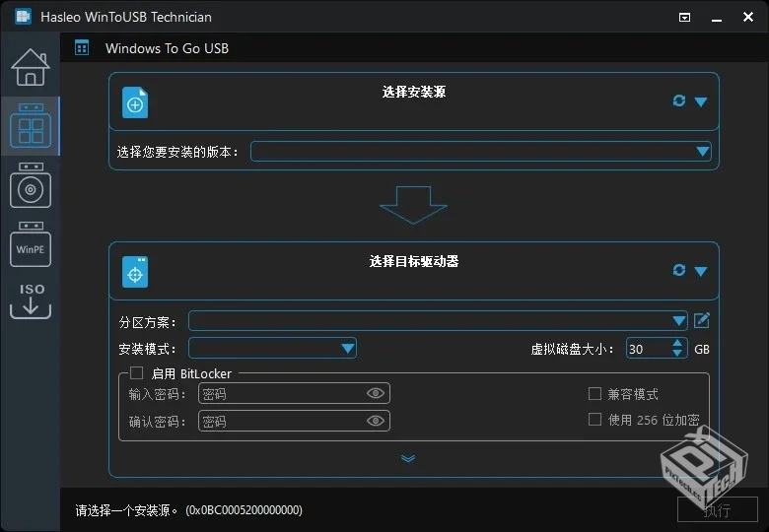Image resolution: width=769 pixels, height=532 pixels.
Task: Click the Hasleo WinToUSB app logo
Action: tap(23, 17)
